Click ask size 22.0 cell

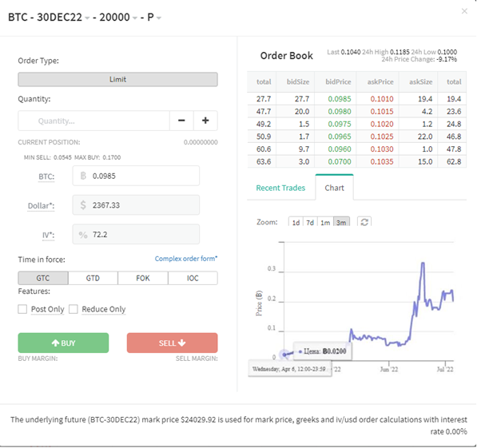coord(425,137)
